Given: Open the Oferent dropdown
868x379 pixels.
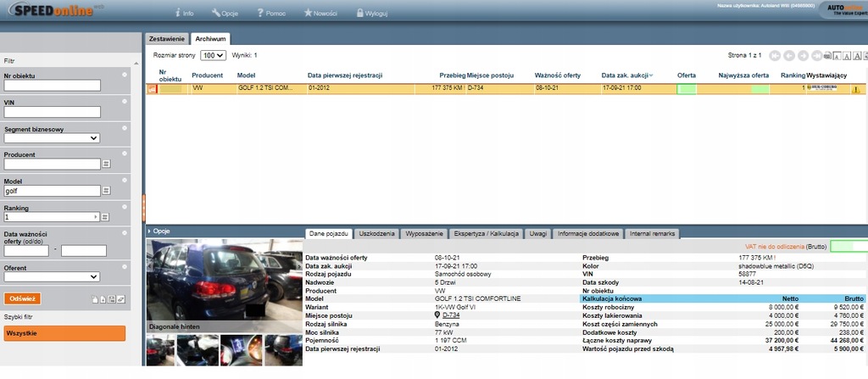Looking at the screenshot, I should point(52,276).
